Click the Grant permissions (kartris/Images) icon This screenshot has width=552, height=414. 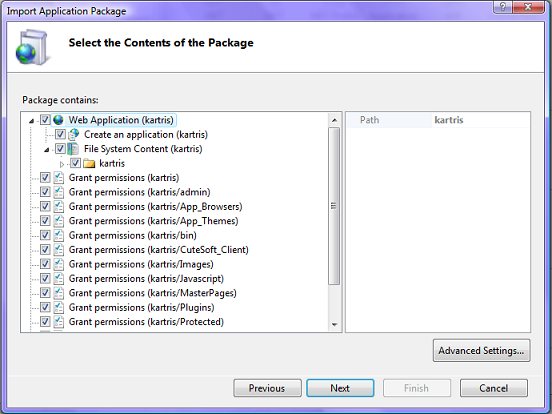pos(58,264)
